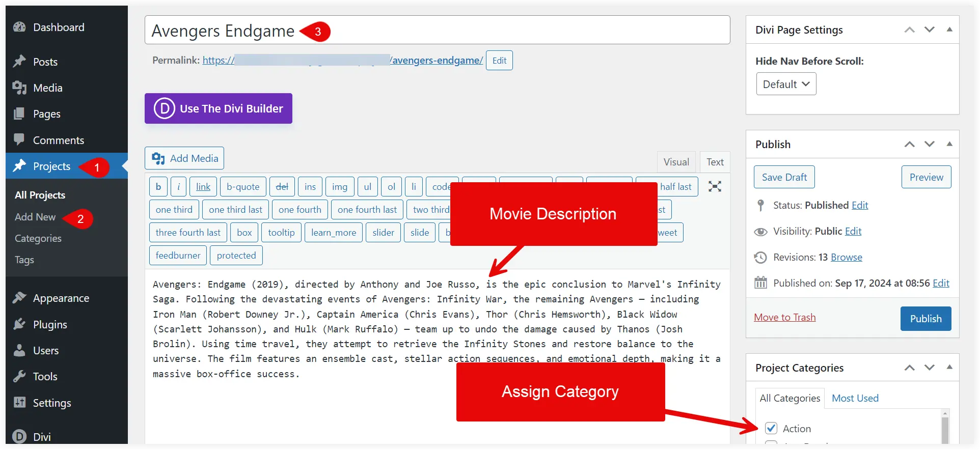The height and width of the screenshot is (450, 980).
Task: Click the img quicktag
Action: pos(340,187)
